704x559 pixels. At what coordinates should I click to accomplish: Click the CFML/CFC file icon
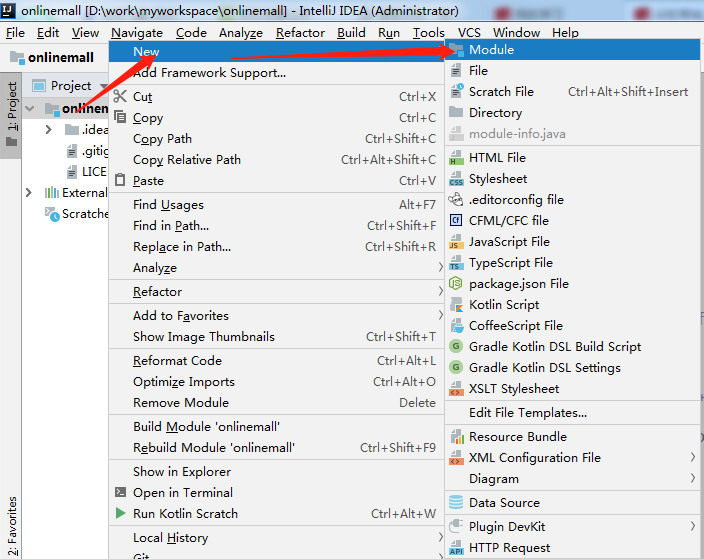point(456,220)
